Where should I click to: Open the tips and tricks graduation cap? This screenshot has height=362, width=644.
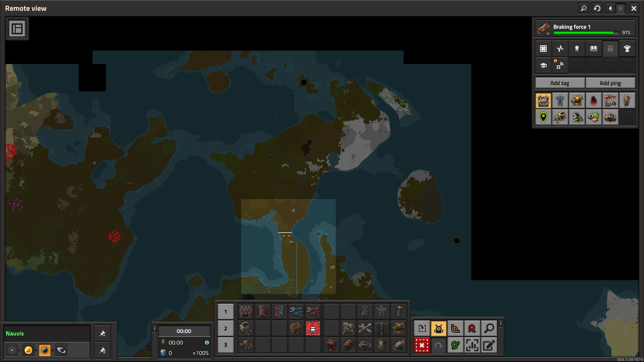pos(543,65)
